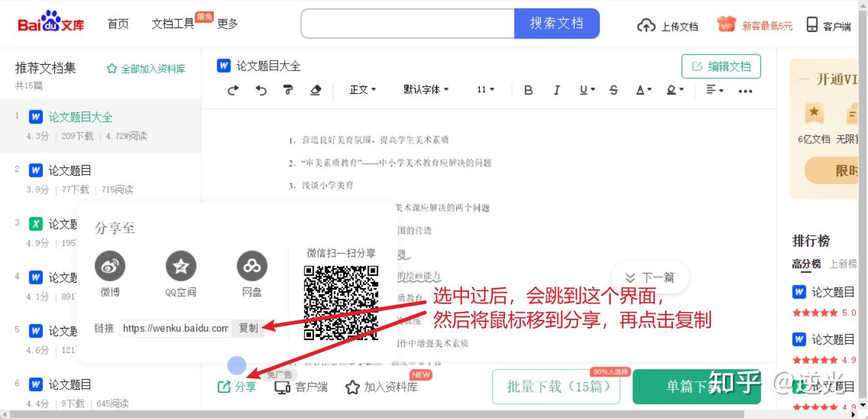The width and height of the screenshot is (868, 419).
Task: Open the 文档工具 nav item
Action: coord(173,24)
